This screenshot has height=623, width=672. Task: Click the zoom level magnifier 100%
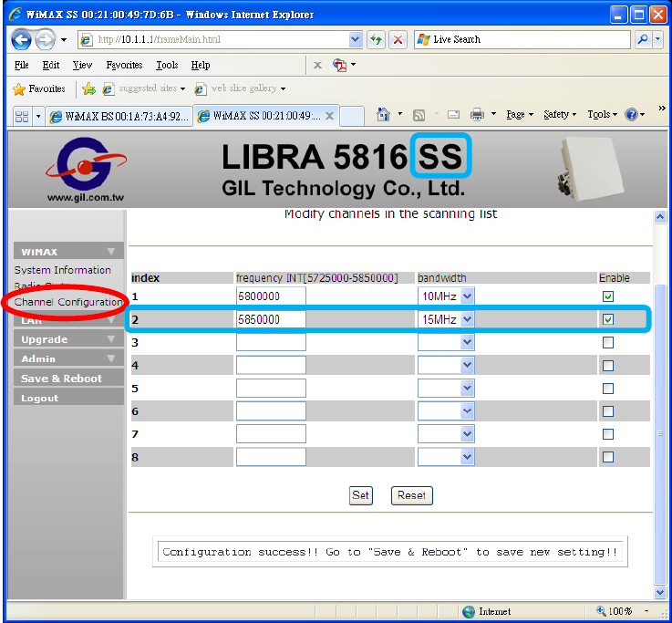coord(601,610)
